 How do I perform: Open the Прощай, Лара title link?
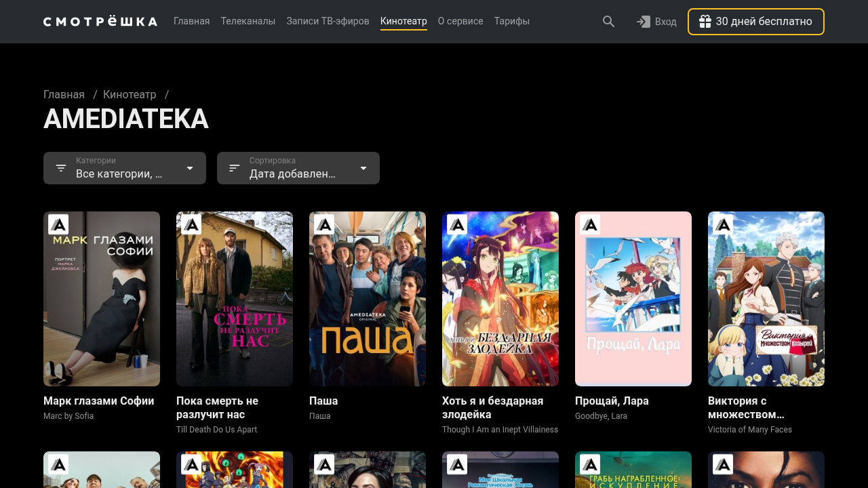coord(612,401)
